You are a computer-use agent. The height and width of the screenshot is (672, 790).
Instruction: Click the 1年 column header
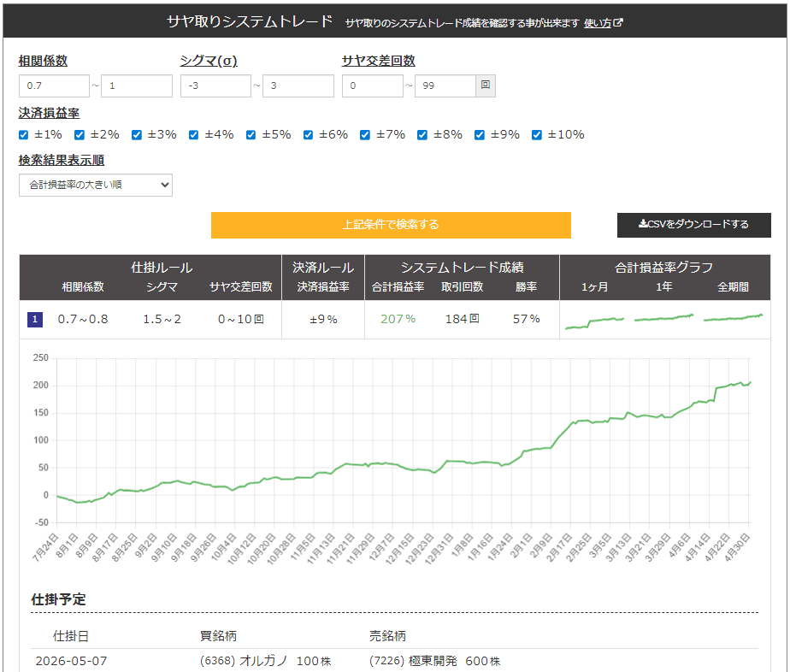point(664,287)
